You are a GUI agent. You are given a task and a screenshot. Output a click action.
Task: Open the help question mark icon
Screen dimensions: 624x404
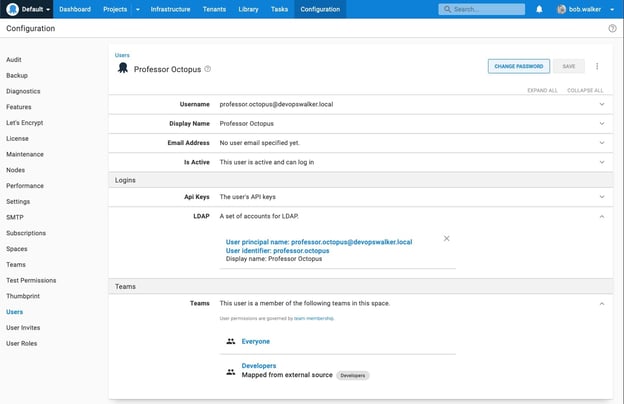pyautogui.click(x=612, y=28)
